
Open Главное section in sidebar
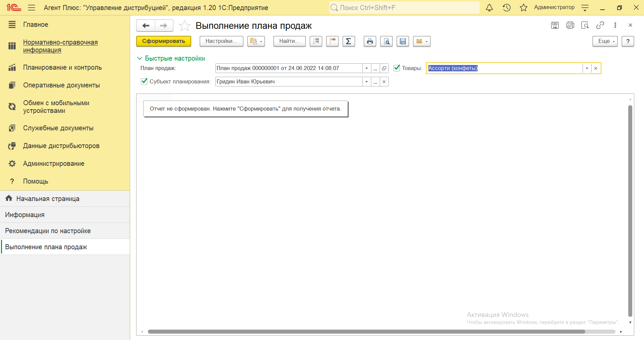[x=65, y=24]
